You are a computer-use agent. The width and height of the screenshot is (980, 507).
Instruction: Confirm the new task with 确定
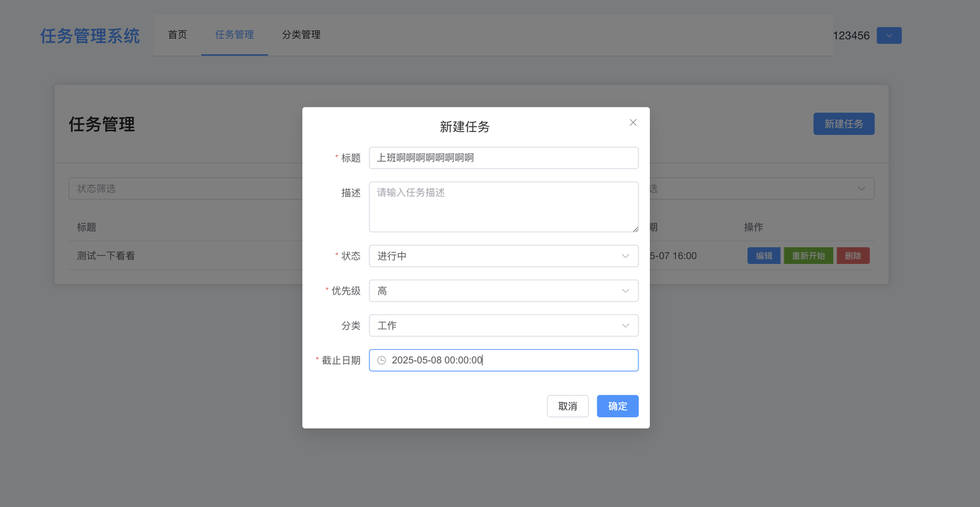[617, 406]
